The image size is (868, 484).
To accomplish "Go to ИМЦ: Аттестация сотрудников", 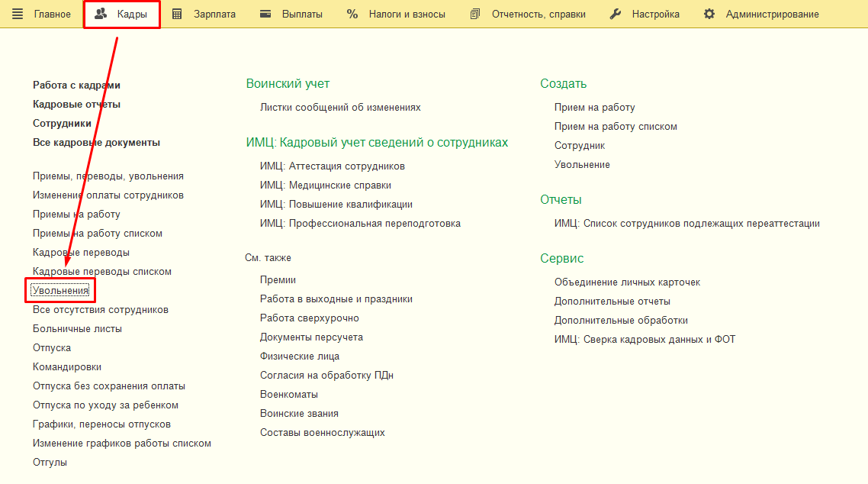I will tap(332, 166).
